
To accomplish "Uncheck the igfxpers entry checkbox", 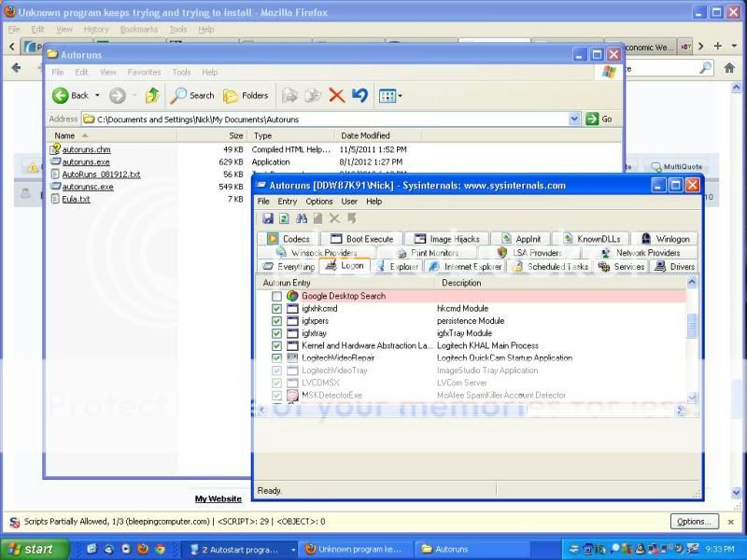I will coord(276,321).
